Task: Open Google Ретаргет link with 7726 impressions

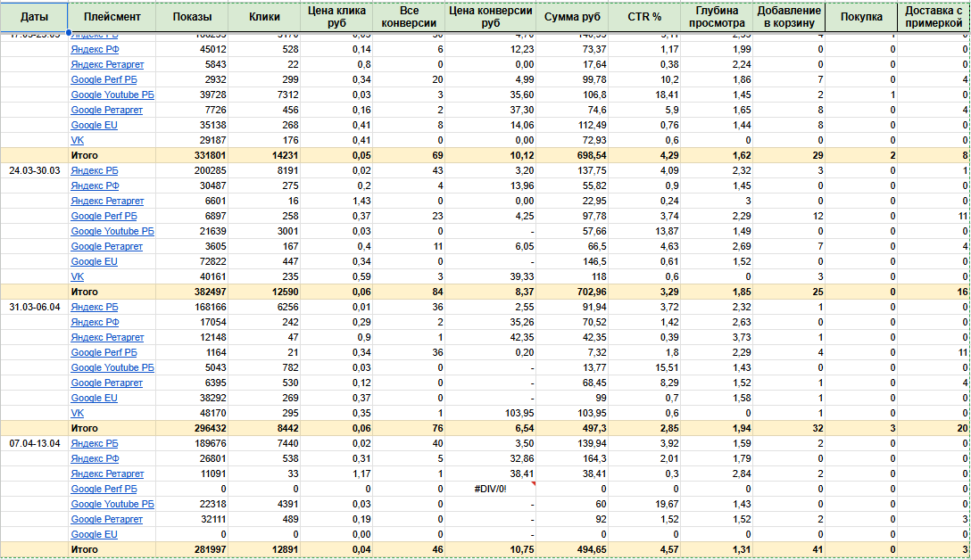Action: (x=106, y=111)
